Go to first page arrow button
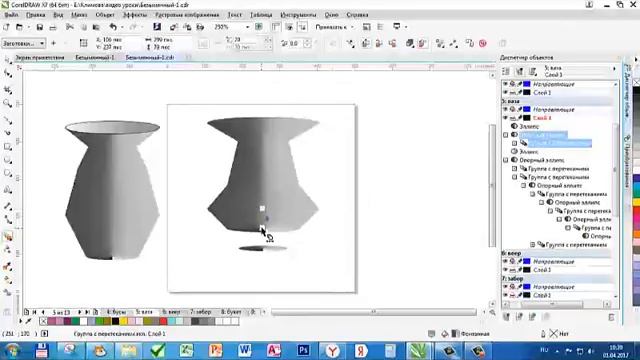The image size is (640, 360). 35,312
